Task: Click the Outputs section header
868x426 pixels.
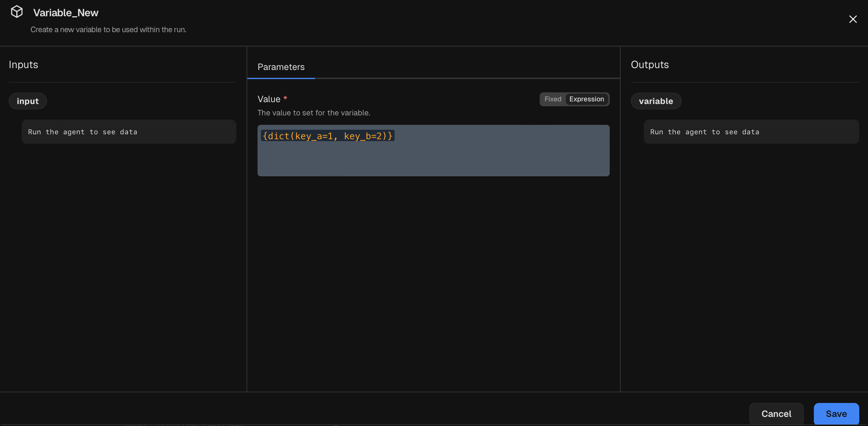Action: 649,64
